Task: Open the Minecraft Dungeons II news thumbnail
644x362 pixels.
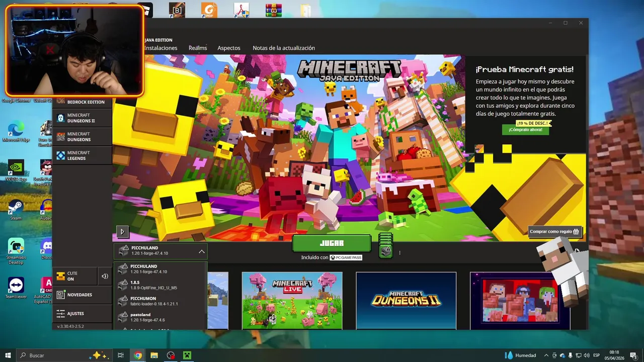Action: coord(406,301)
